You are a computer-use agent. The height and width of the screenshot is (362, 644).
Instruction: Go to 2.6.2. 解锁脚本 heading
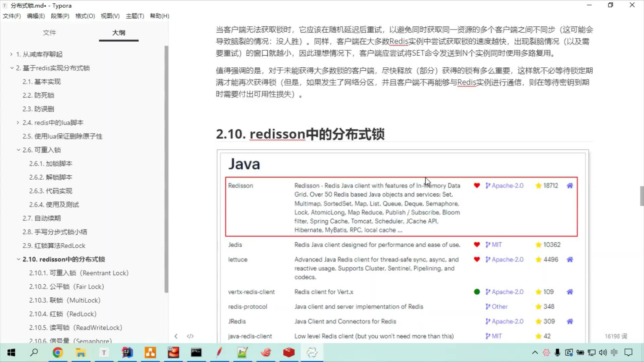tap(51, 177)
